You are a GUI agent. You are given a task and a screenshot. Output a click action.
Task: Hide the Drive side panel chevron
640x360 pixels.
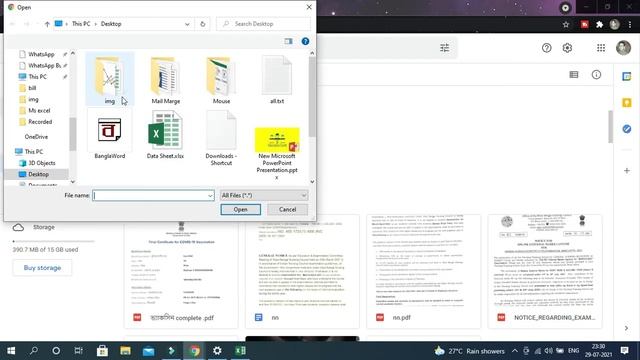point(627,328)
